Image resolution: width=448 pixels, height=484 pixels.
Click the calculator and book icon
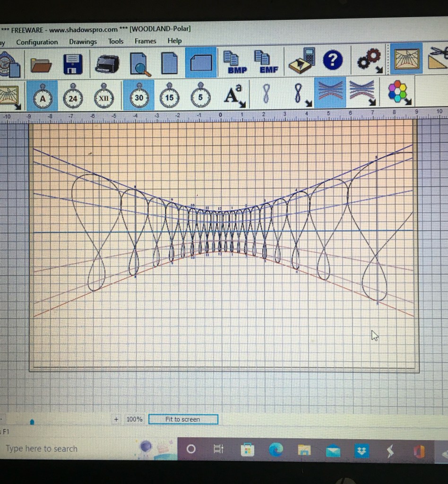[x=302, y=61]
